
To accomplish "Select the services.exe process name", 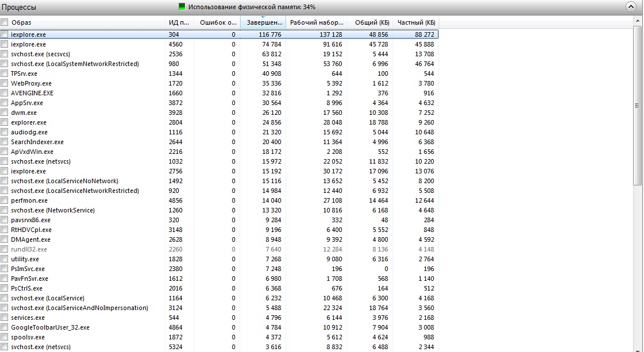I will pyautogui.click(x=28, y=318).
